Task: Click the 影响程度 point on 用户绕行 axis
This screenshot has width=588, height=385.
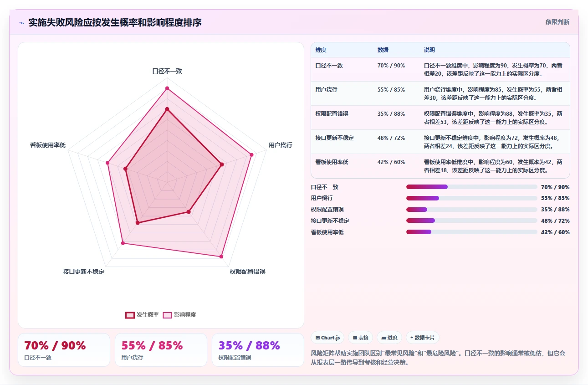Action: (251, 155)
